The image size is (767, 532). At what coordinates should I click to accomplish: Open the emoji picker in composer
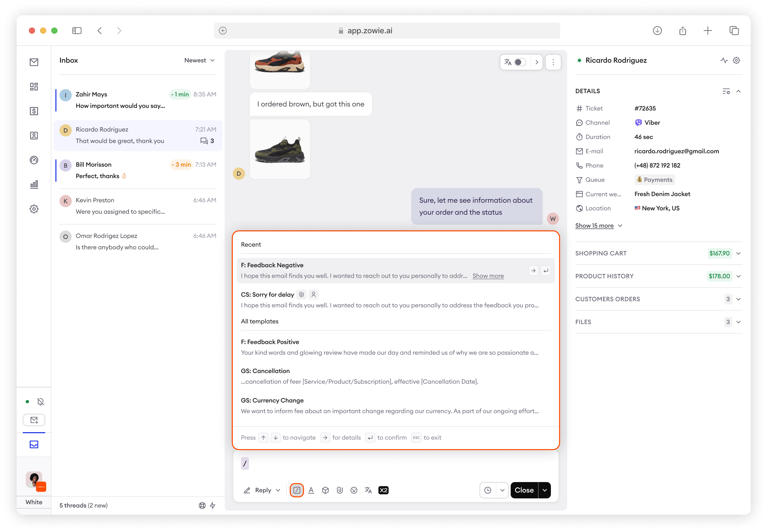click(354, 490)
